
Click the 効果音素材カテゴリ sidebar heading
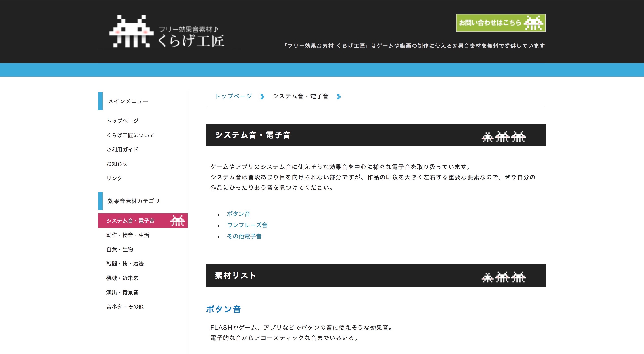[x=134, y=201]
